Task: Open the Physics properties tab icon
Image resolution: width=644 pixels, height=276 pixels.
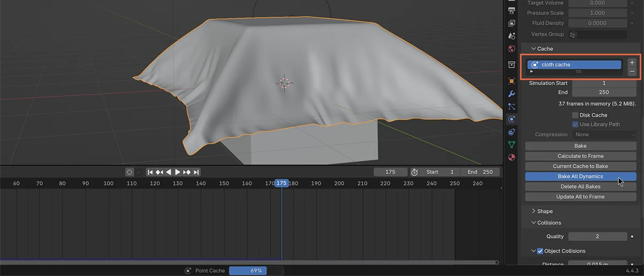Action: coord(511,119)
